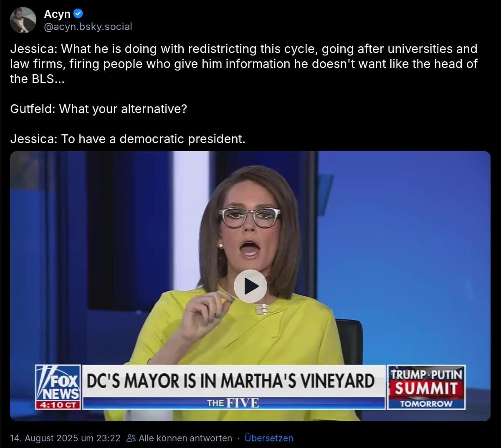Click the 'DC's Mayor is in Martha's Vineyard' headline
This screenshot has width=501, height=448.
pos(230,381)
